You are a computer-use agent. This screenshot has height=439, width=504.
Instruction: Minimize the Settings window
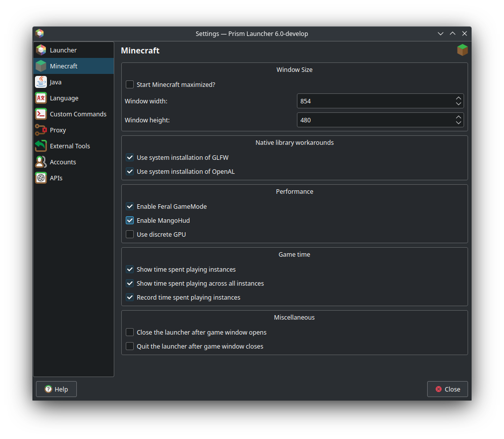point(440,33)
